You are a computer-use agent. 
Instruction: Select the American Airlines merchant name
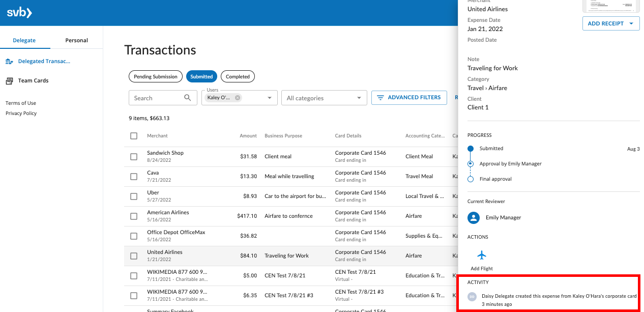[168, 213]
